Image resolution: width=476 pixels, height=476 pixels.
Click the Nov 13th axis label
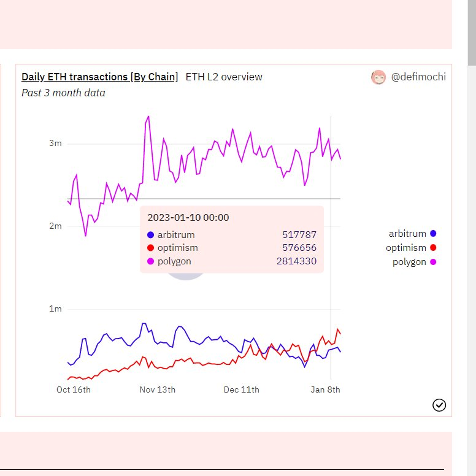coord(157,390)
